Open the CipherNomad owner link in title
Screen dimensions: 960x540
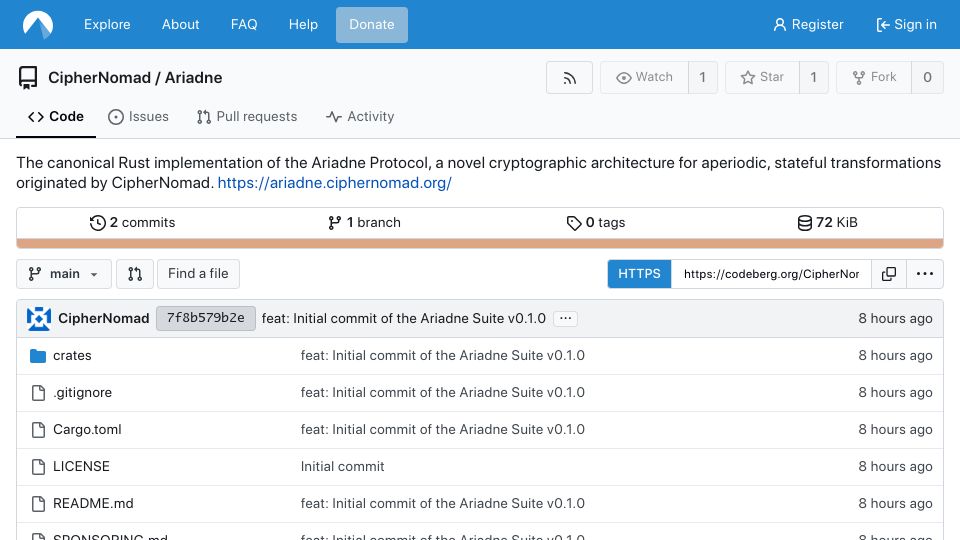tap(99, 78)
